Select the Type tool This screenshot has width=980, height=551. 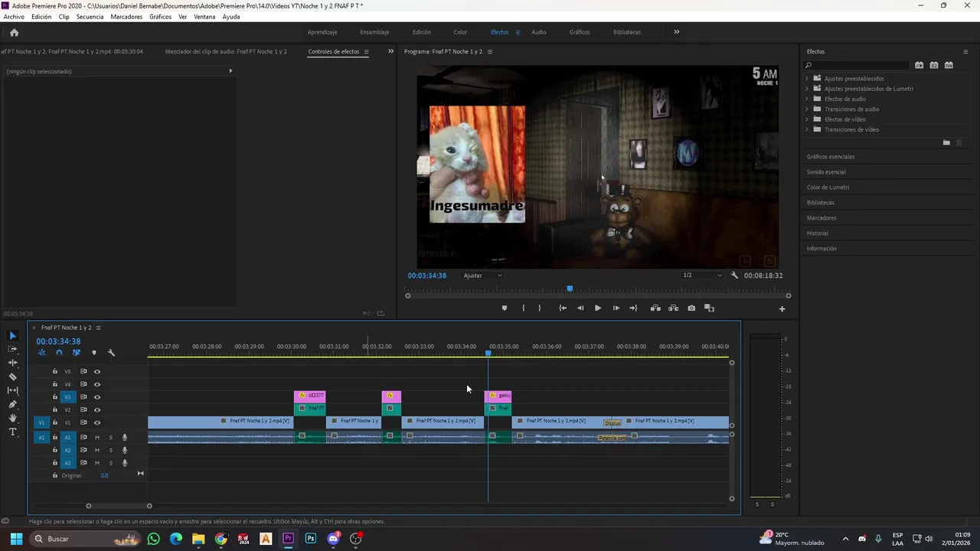pyautogui.click(x=12, y=432)
